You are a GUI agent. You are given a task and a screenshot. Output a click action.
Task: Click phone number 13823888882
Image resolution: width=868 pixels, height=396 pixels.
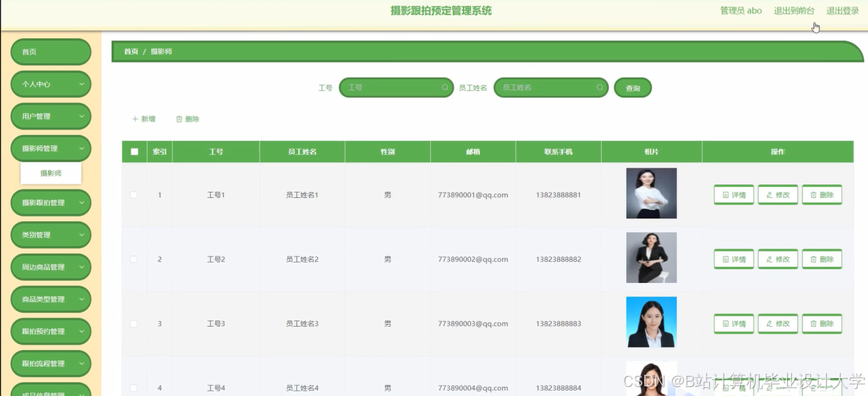coord(559,260)
